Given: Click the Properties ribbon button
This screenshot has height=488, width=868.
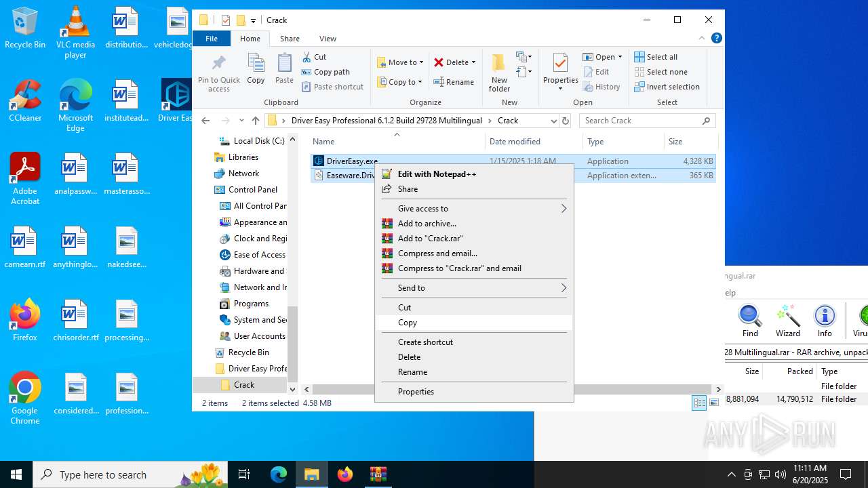Looking at the screenshot, I should 560,73.
